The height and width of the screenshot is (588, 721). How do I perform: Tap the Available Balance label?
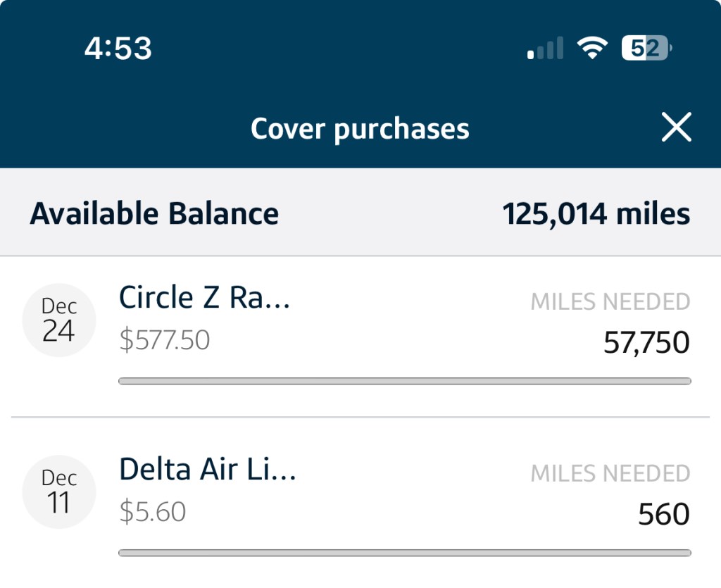(x=154, y=213)
